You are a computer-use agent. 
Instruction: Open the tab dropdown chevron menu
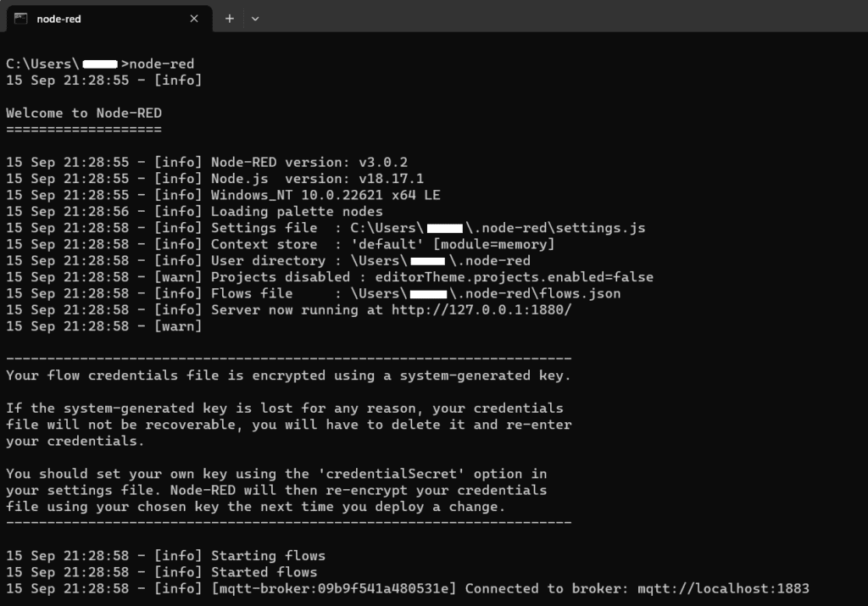(x=256, y=18)
